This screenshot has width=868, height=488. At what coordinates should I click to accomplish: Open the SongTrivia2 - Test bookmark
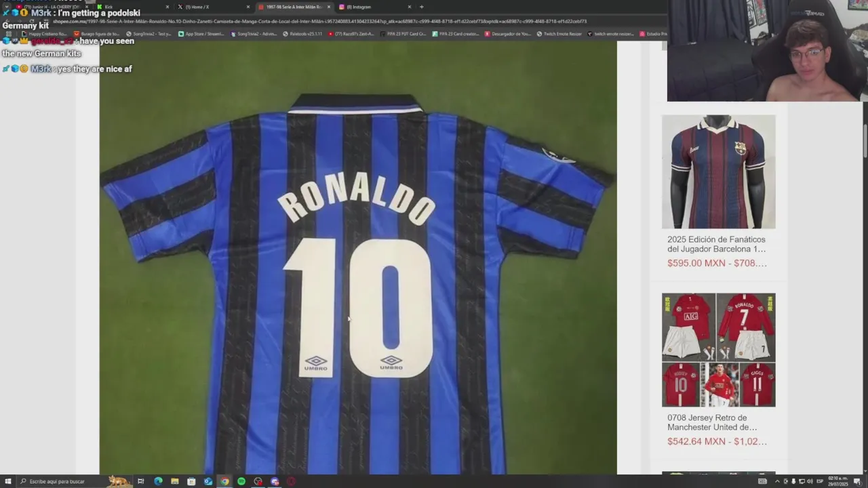[x=149, y=33]
